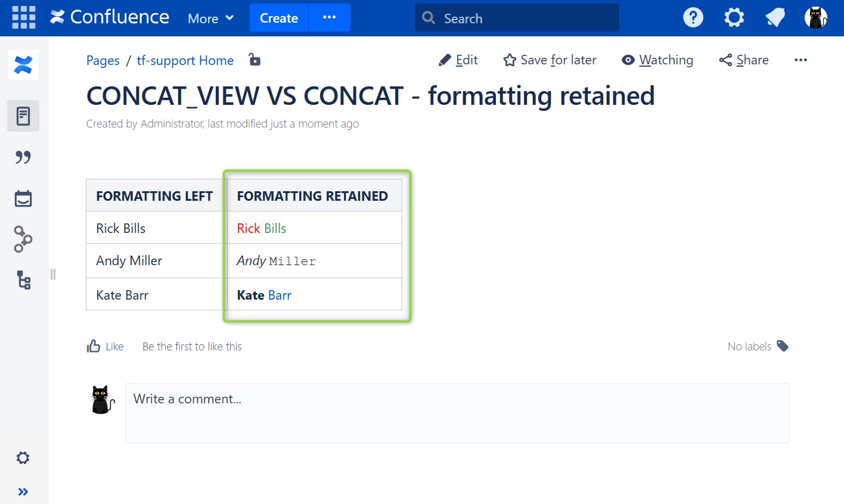Toggle Watching for this page
The image size is (844, 504).
point(657,60)
